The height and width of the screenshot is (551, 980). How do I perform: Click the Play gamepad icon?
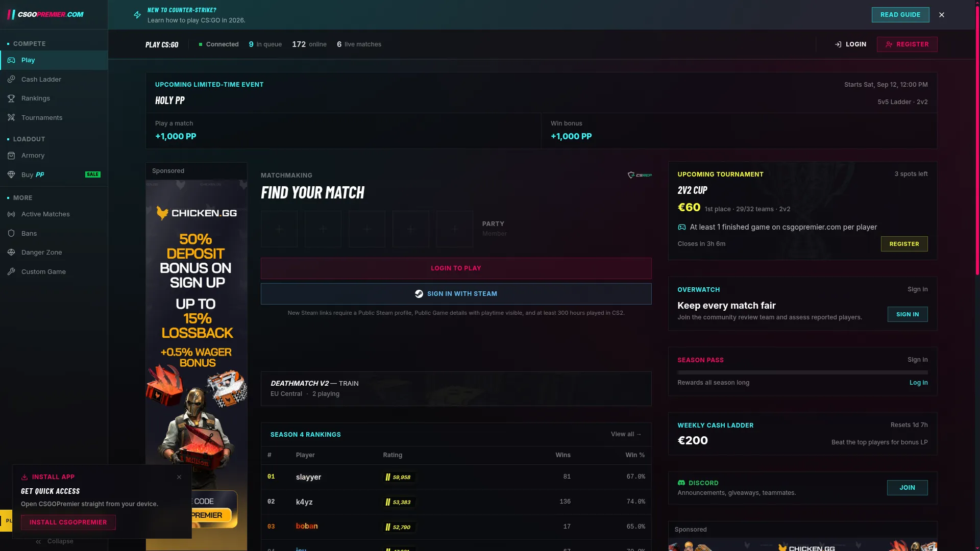(x=11, y=60)
